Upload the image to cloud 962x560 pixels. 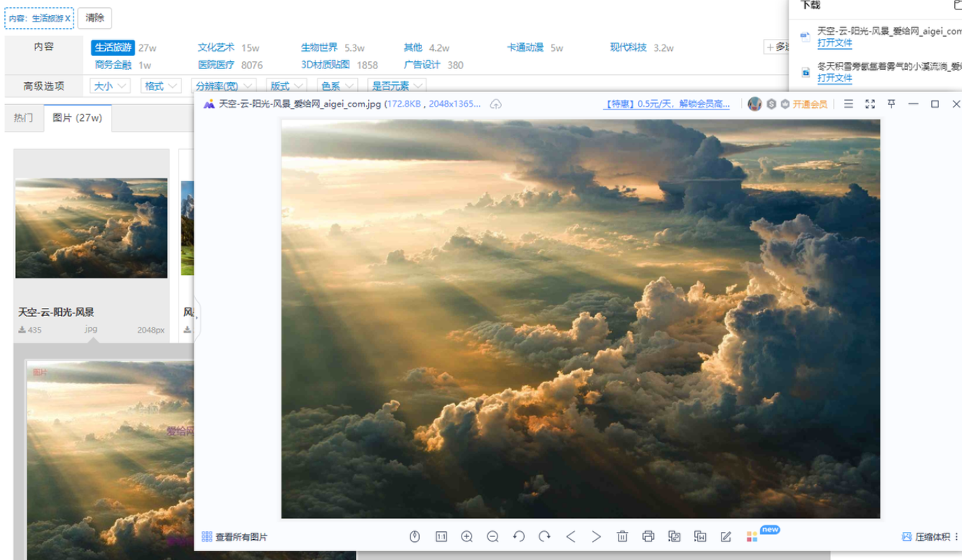click(x=496, y=104)
